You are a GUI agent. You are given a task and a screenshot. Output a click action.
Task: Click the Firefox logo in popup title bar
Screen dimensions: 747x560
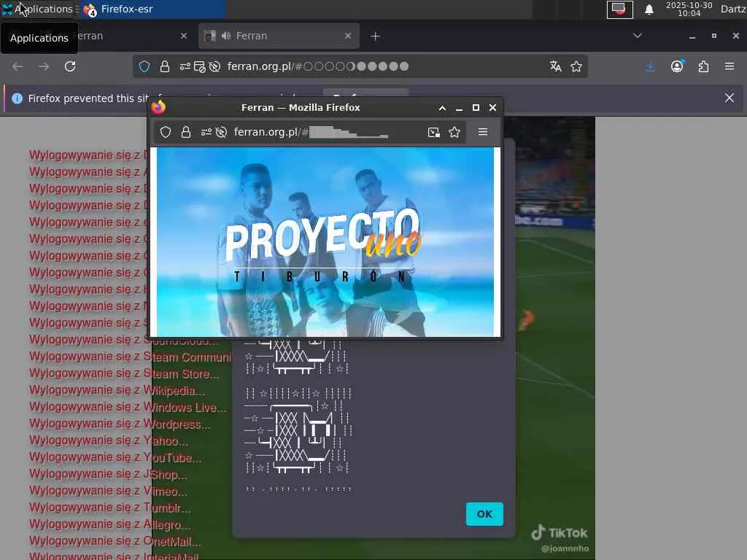pyautogui.click(x=158, y=108)
